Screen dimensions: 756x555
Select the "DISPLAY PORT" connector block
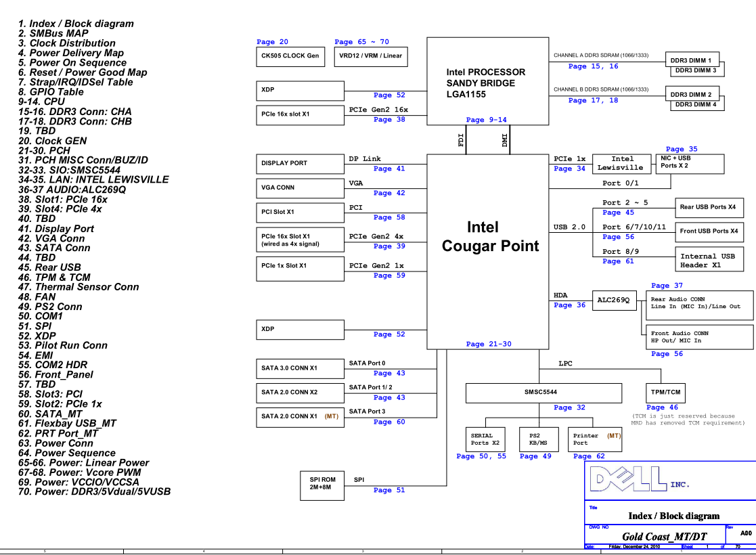point(300,164)
